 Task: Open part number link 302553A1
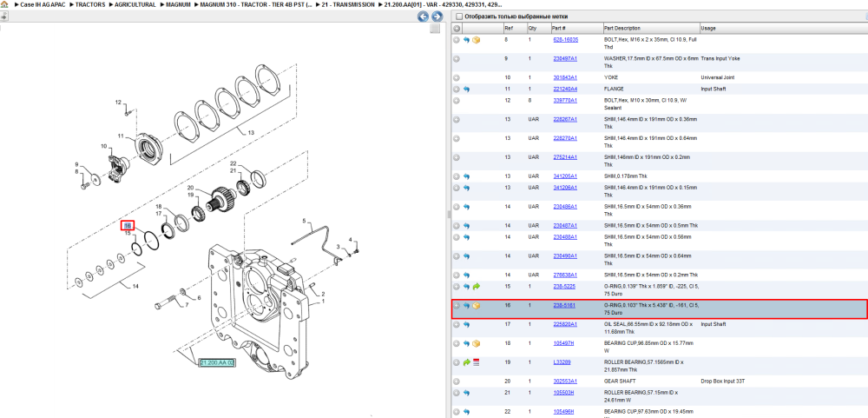[x=565, y=382]
